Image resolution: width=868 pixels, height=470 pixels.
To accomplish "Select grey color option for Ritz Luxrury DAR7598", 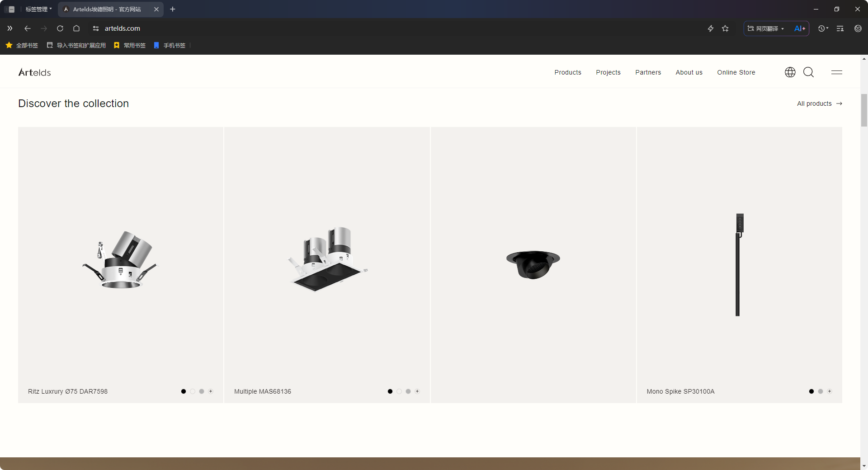I will click(202, 391).
